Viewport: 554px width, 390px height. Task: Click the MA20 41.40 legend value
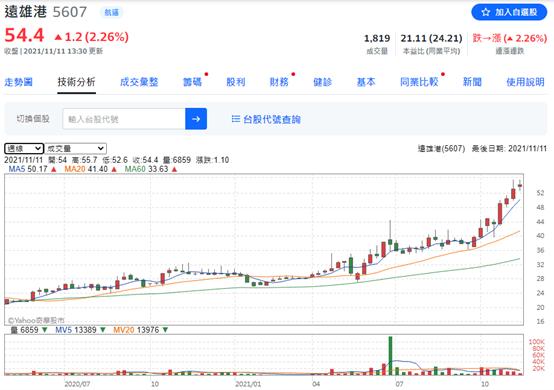(x=90, y=169)
